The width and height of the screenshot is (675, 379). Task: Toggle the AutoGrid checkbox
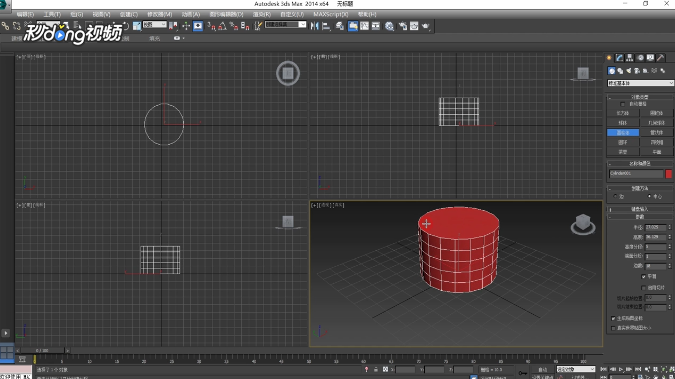pyautogui.click(x=622, y=104)
